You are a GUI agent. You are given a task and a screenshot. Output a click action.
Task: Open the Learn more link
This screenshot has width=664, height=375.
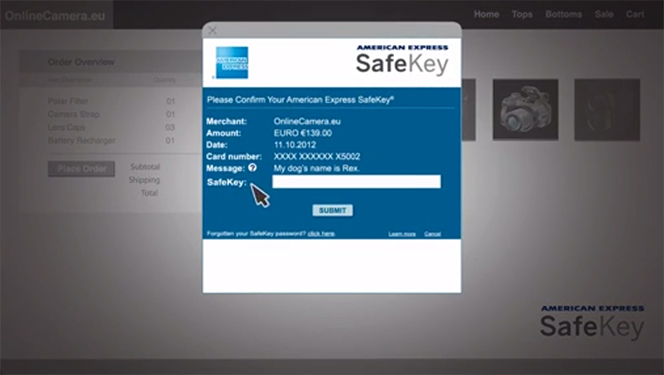coord(402,234)
